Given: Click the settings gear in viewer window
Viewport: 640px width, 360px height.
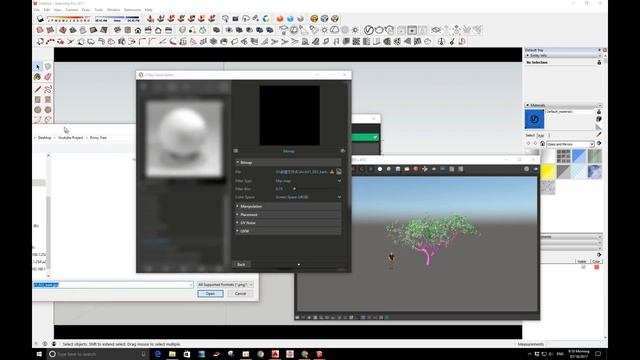Looking at the screenshot, I should pyautogui.click(x=527, y=169).
